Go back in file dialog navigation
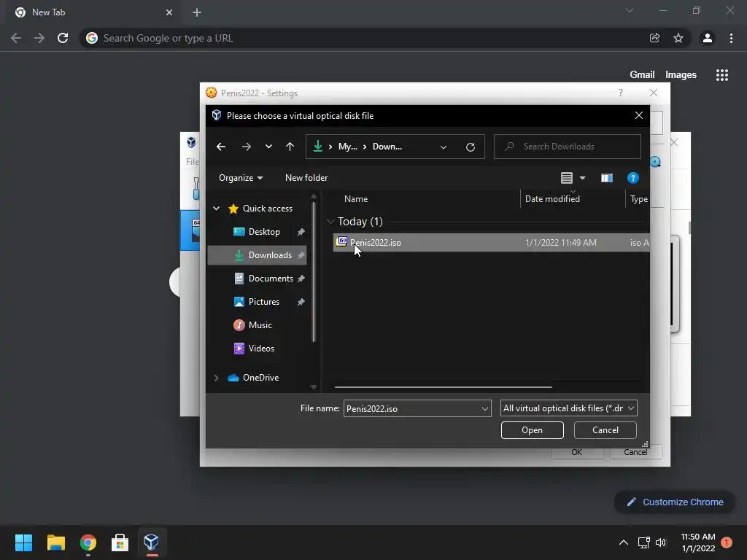Viewport: 747px width, 560px height. 220,147
